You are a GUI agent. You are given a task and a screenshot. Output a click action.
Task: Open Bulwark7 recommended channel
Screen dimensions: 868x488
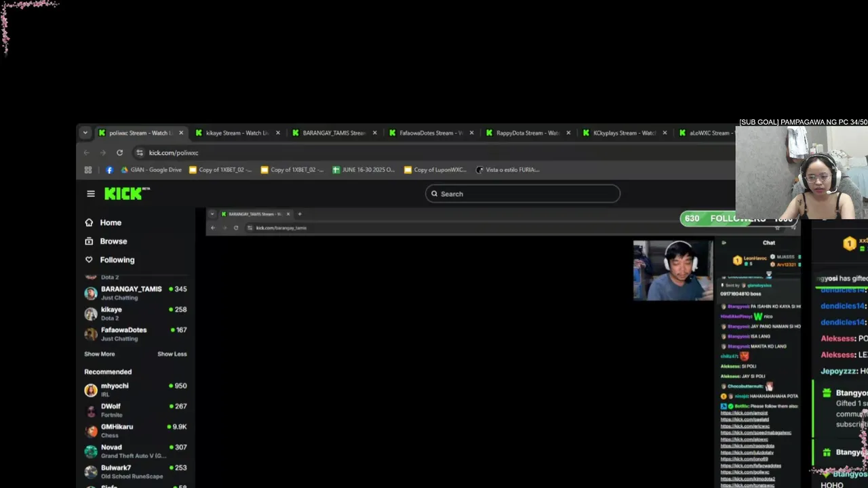point(136,471)
